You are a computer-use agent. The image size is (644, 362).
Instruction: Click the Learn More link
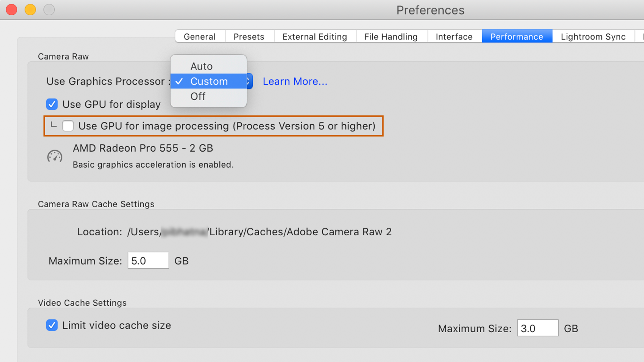pos(295,81)
